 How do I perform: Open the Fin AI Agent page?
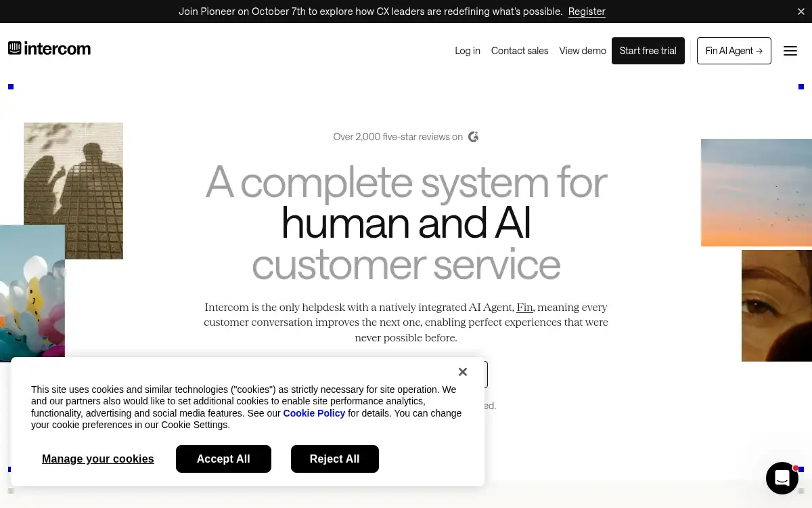(x=734, y=51)
